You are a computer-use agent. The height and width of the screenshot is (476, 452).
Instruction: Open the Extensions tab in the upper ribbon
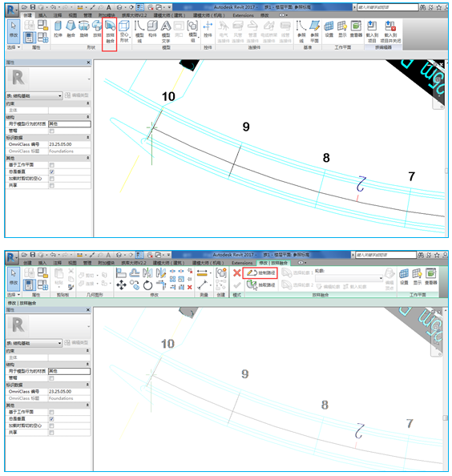click(x=243, y=15)
